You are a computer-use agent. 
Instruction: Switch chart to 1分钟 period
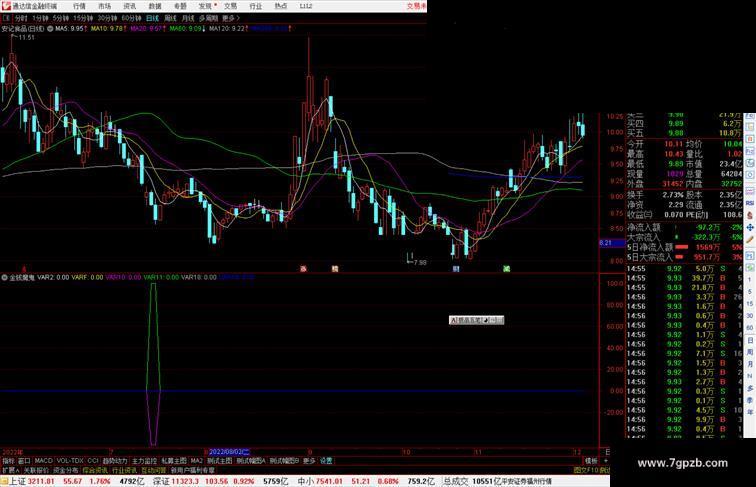[40, 18]
